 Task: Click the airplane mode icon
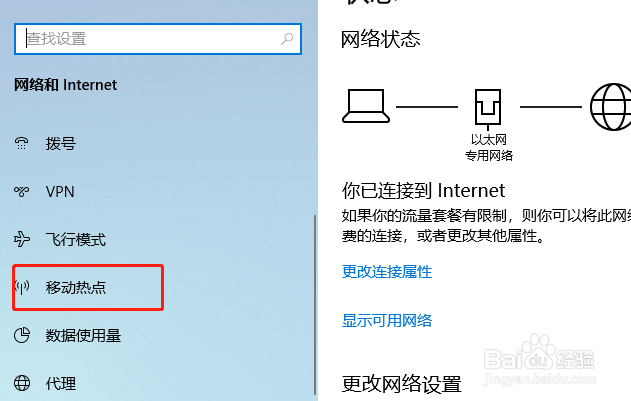point(21,239)
